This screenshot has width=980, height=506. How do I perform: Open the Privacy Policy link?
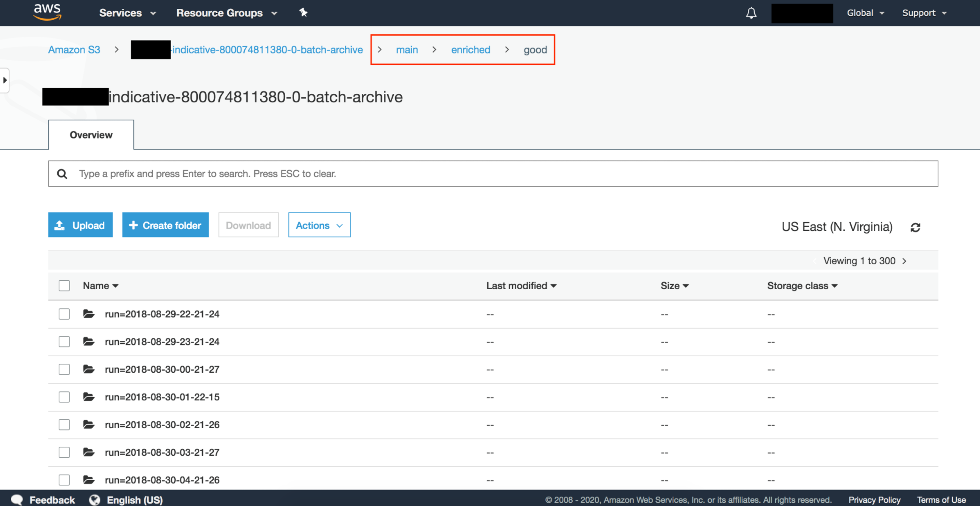tap(874, 500)
